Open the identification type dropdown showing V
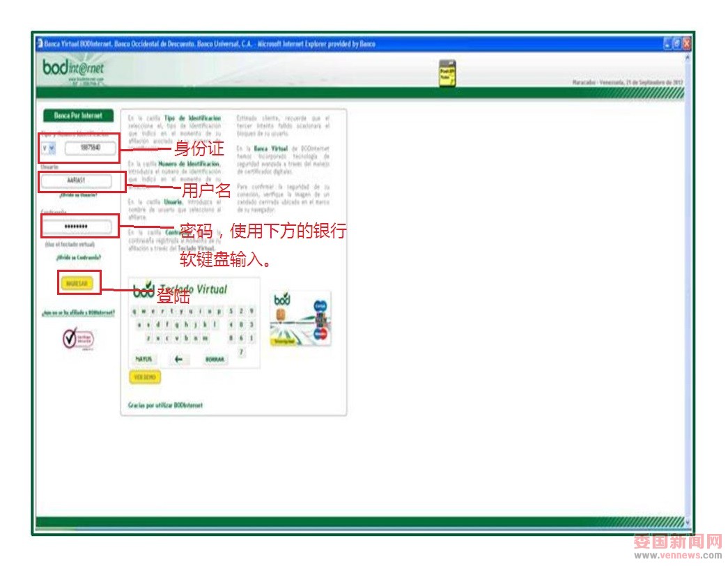The image size is (728, 566). tap(48, 148)
